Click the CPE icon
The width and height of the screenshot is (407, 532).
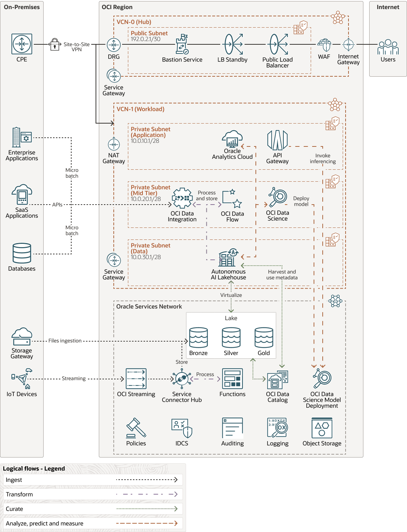[x=22, y=44]
